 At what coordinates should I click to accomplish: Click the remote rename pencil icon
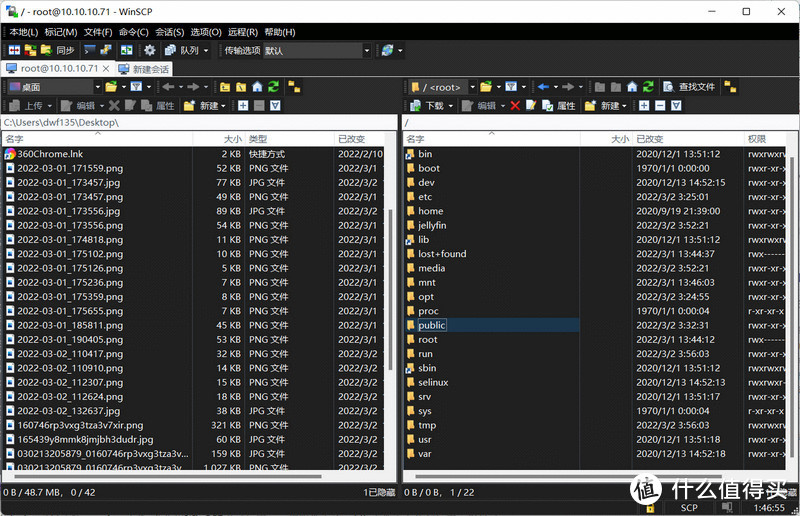tap(531, 106)
